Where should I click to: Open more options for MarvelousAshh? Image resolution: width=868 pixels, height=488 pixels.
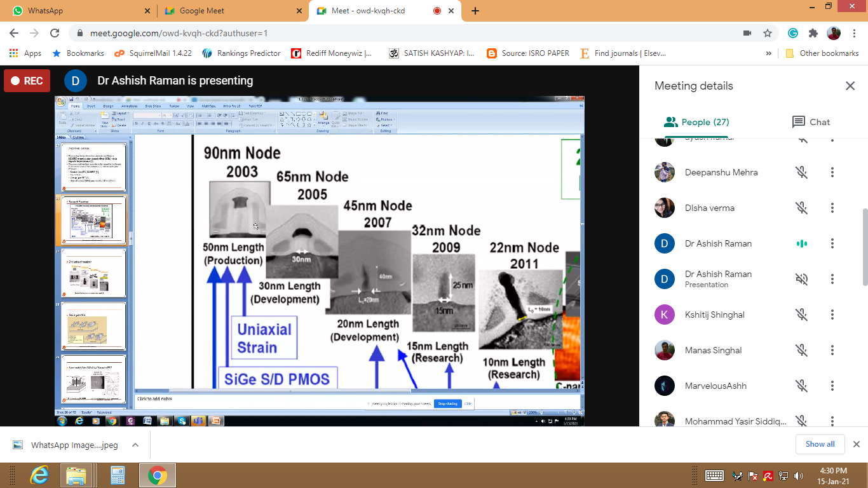[832, 386]
